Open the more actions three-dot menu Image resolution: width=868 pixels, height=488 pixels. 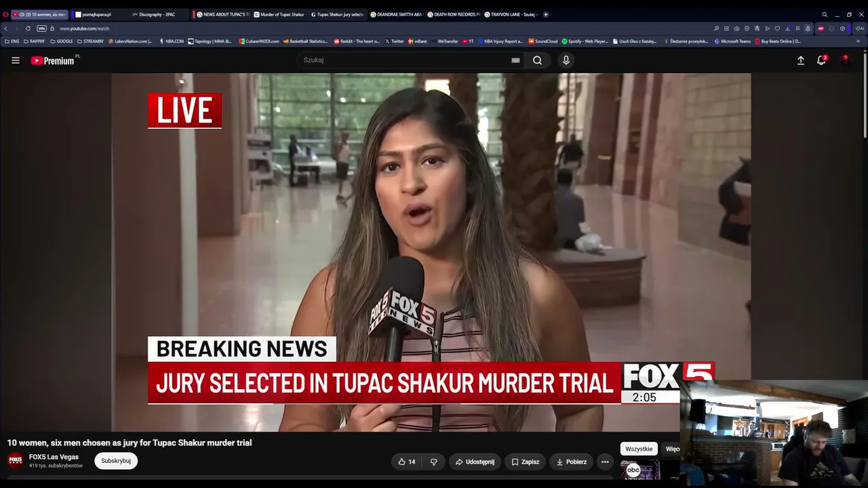(x=605, y=462)
